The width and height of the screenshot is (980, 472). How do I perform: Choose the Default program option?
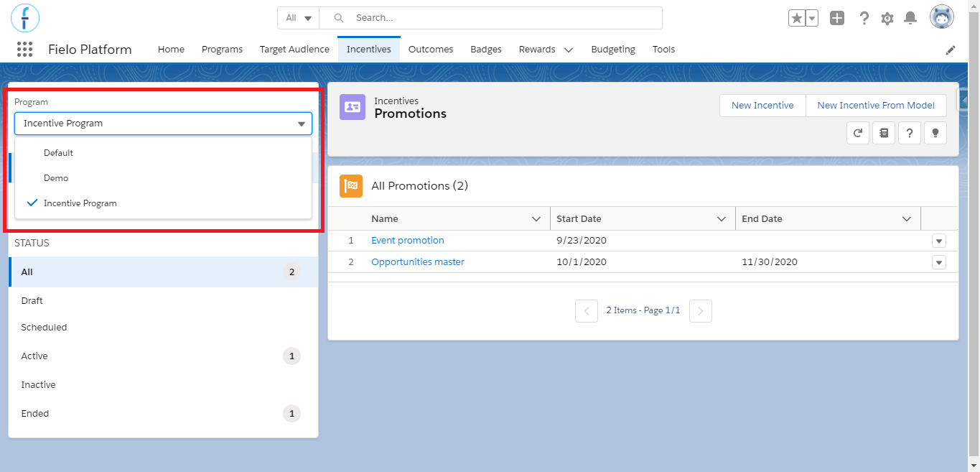[x=163, y=153]
